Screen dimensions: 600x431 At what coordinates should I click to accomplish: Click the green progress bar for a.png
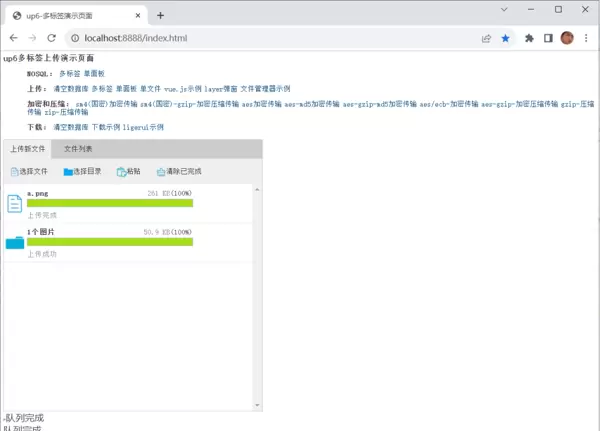click(110, 203)
